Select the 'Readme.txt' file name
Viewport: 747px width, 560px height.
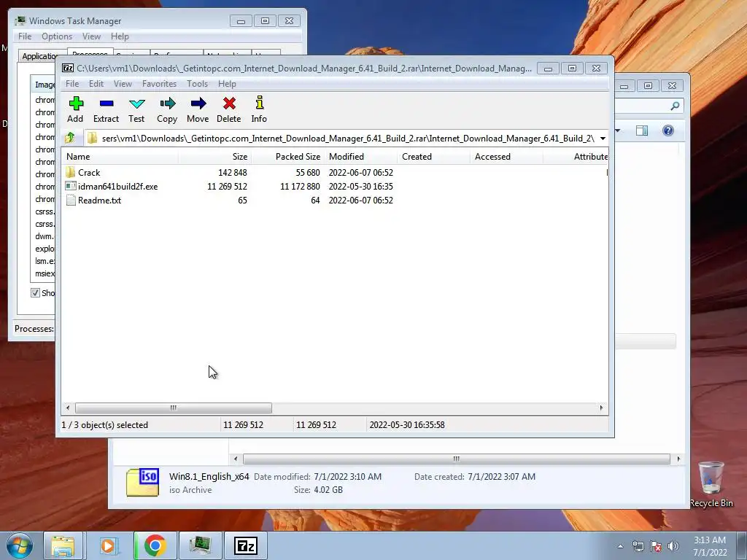(x=99, y=200)
